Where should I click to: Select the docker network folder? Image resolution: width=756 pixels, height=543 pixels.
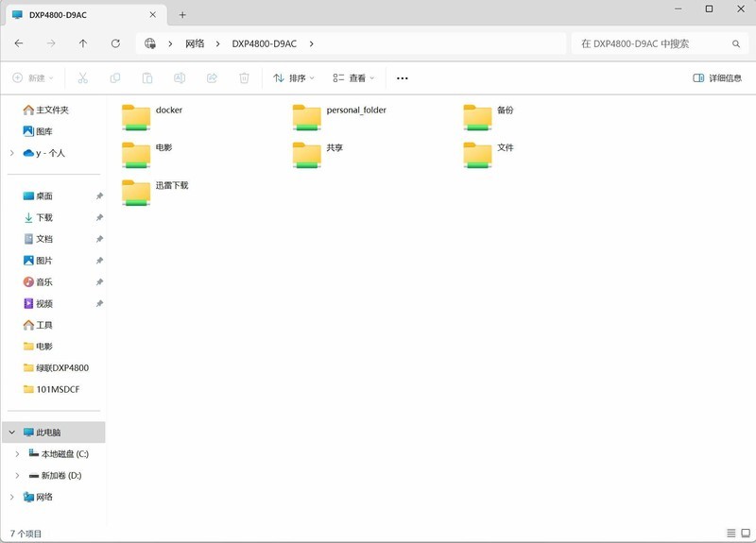(152, 117)
